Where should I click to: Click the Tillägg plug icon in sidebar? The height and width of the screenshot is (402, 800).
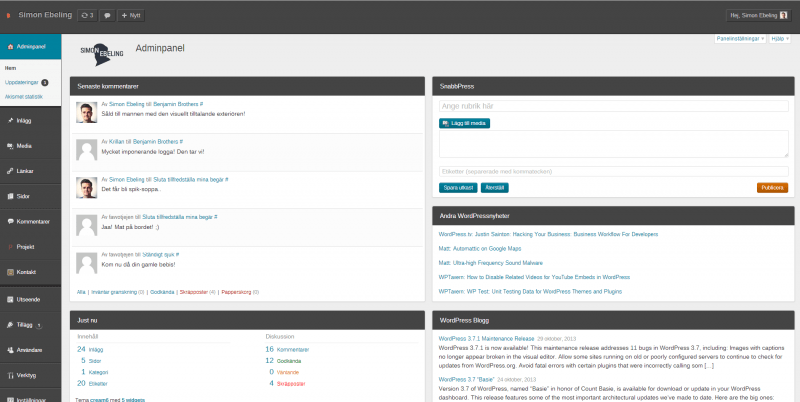coord(10,325)
